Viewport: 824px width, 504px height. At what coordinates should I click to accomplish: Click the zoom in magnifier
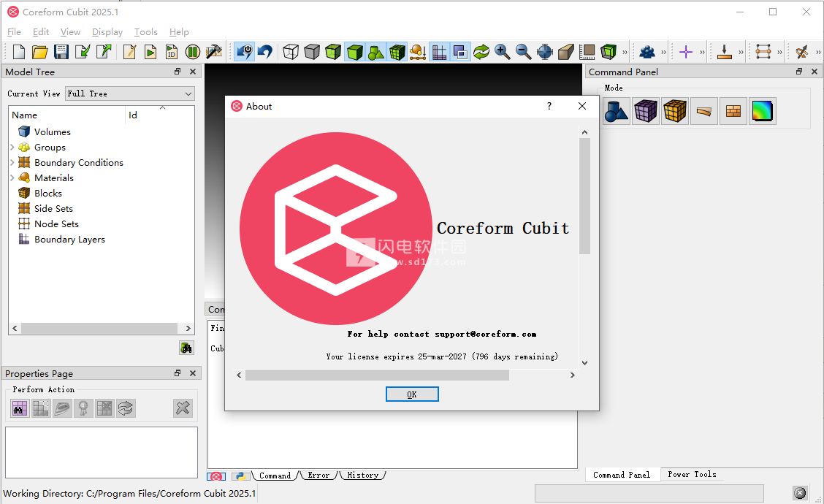[503, 52]
